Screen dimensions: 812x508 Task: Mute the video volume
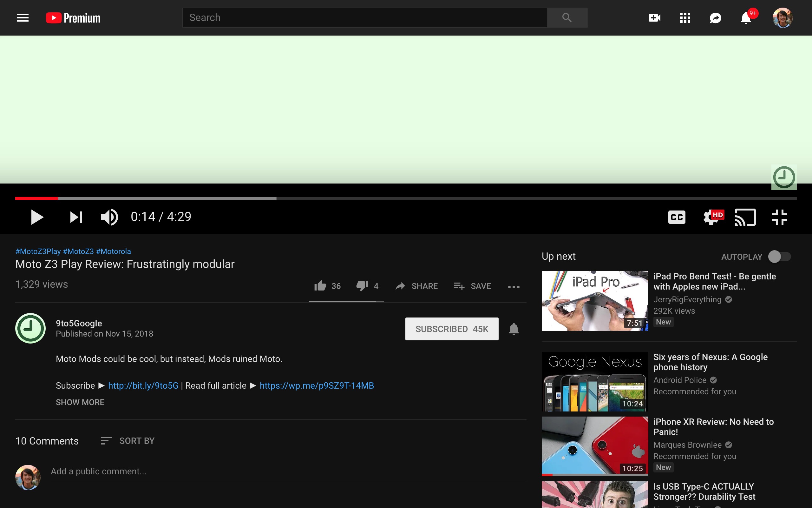[x=109, y=217]
